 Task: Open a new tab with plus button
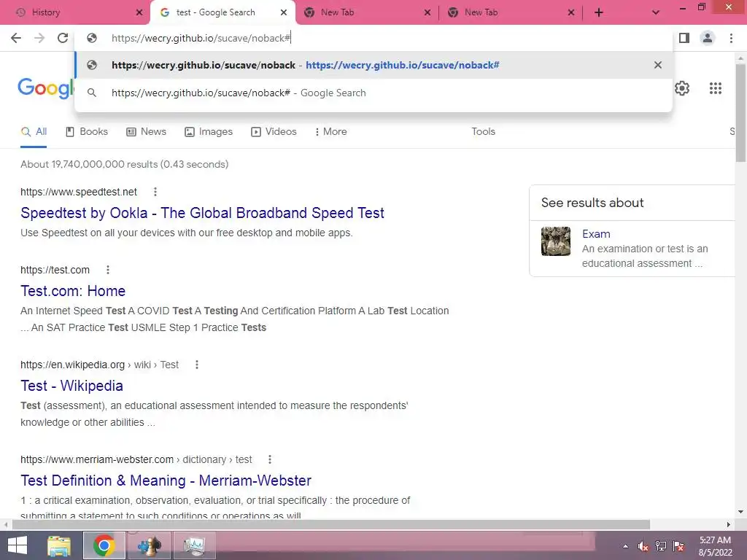599,13
